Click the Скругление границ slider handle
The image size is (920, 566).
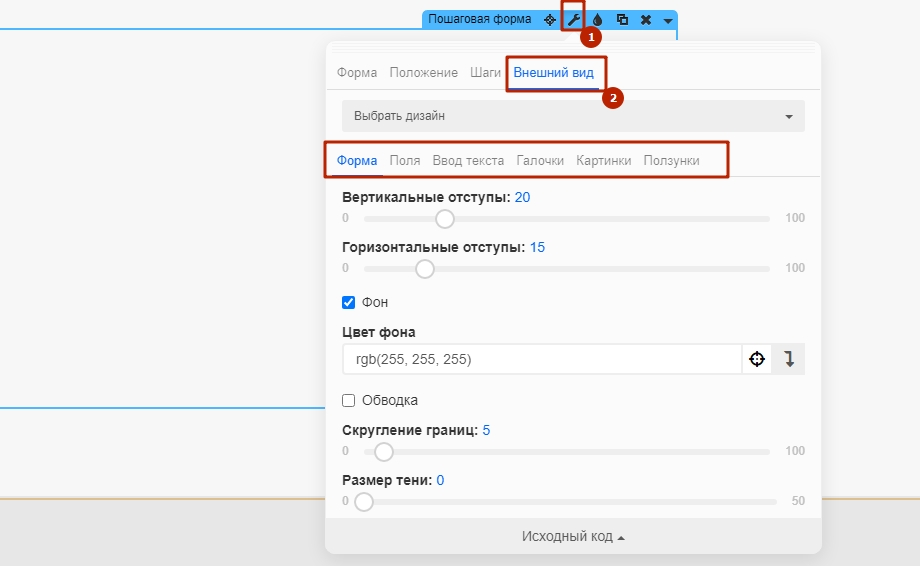pos(384,452)
